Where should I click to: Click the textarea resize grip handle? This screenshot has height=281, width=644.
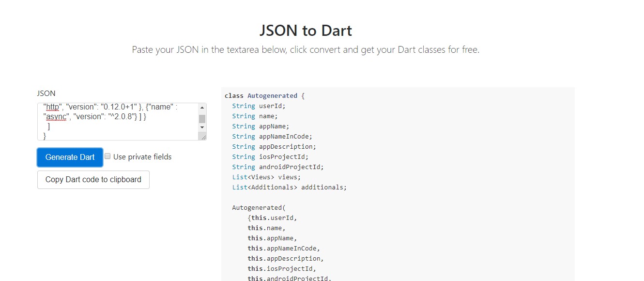pyautogui.click(x=202, y=137)
